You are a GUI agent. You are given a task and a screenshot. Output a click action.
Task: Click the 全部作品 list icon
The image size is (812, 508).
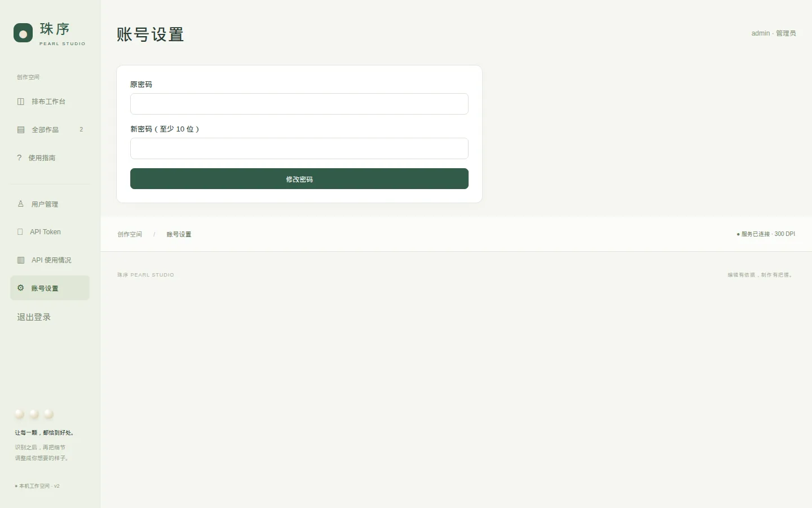point(21,130)
